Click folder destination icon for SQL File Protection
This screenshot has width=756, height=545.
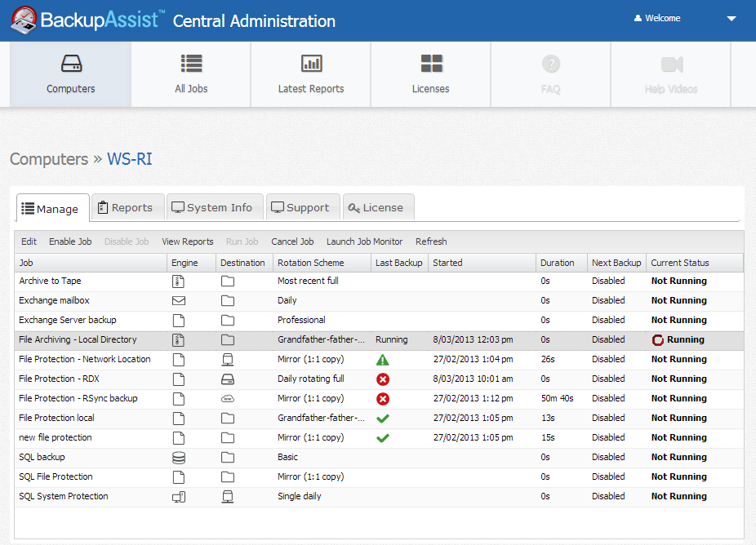tap(228, 477)
